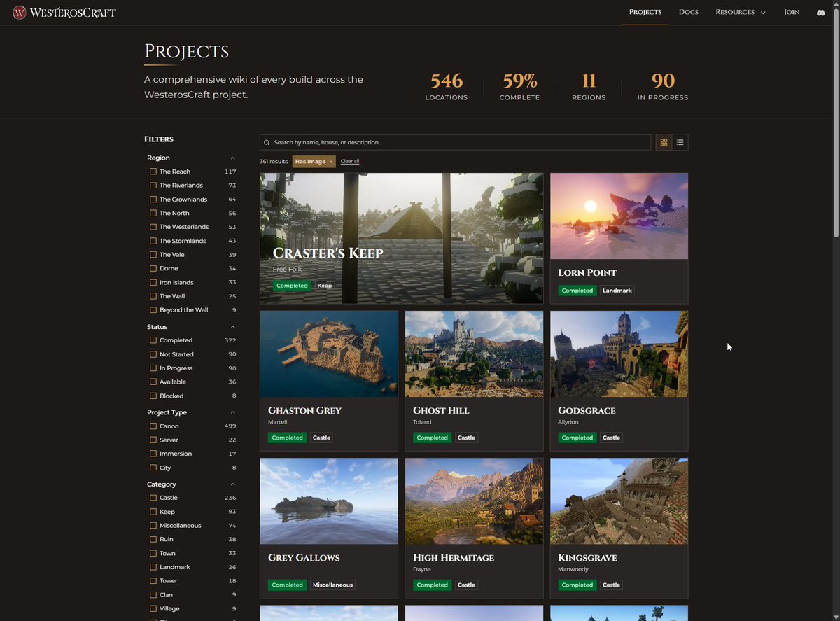840x621 pixels.
Task: Collapse the Status filter section
Action: pyautogui.click(x=233, y=327)
